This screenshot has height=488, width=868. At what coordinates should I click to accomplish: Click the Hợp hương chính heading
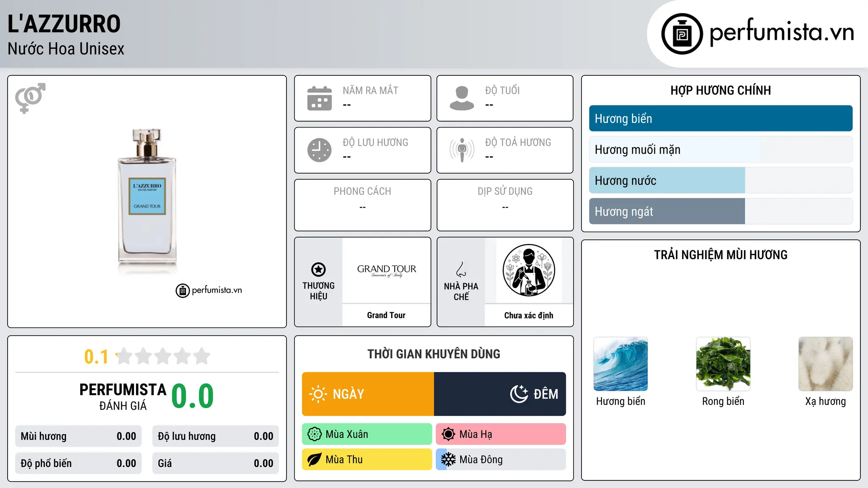(x=721, y=90)
